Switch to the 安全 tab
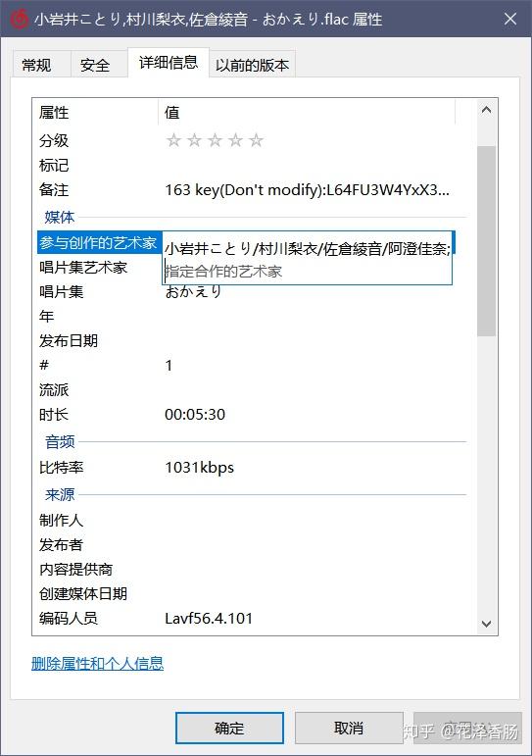This screenshot has height=756, width=532. pyautogui.click(x=95, y=65)
